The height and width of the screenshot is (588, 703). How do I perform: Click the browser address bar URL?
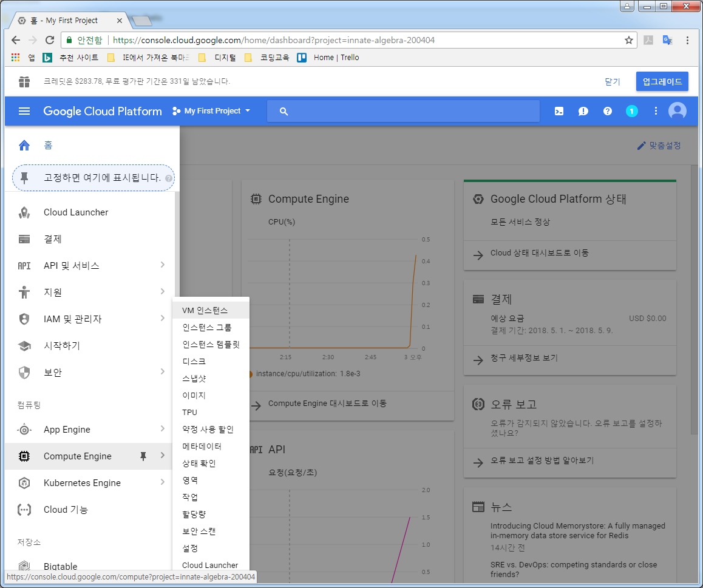point(273,40)
